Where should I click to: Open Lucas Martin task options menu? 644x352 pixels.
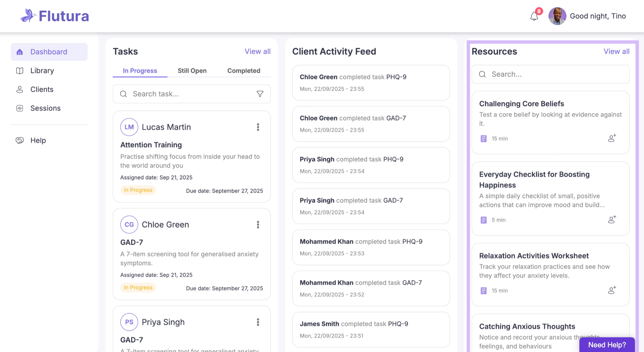[x=258, y=127]
